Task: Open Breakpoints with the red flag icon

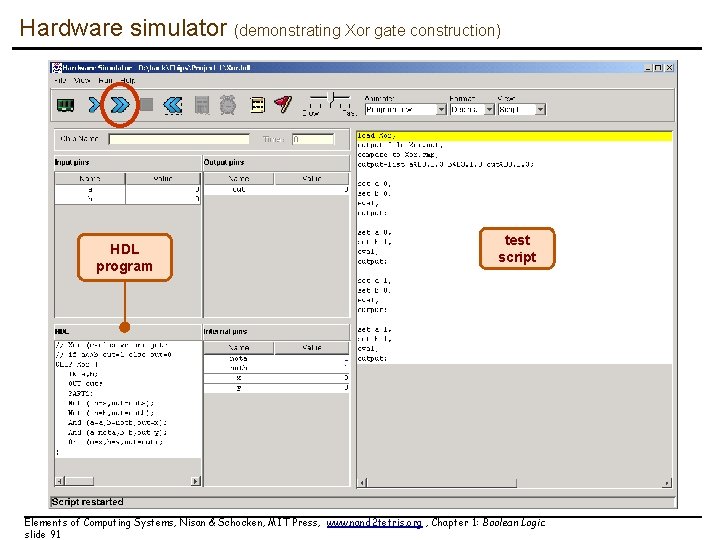Action: [283, 105]
